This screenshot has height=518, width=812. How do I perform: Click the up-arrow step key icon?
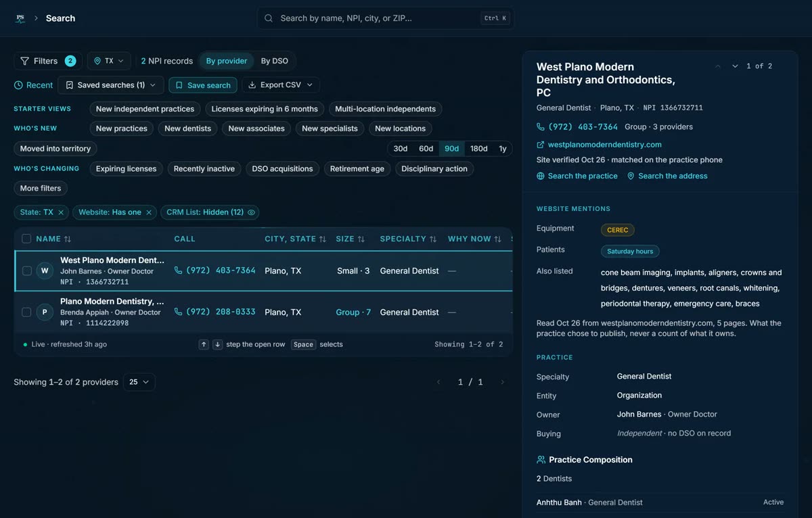[204, 344]
